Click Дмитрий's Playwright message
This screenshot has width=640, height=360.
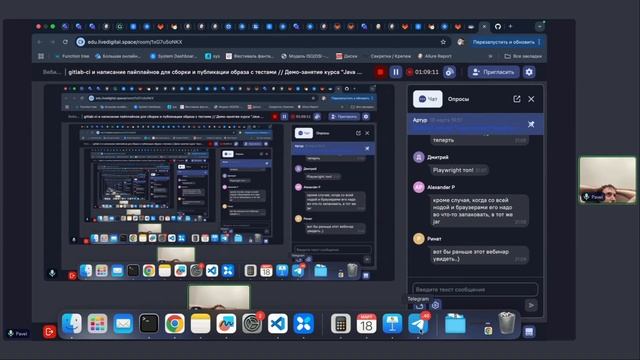(x=459, y=170)
